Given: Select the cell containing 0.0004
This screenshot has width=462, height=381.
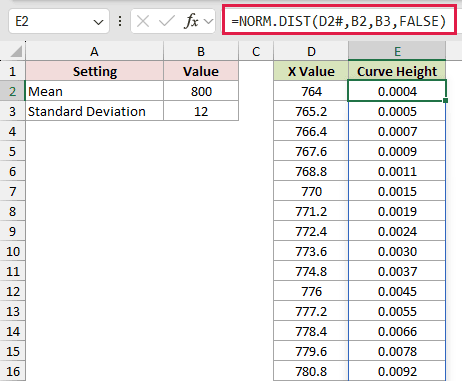Looking at the screenshot, I should tap(397, 91).
